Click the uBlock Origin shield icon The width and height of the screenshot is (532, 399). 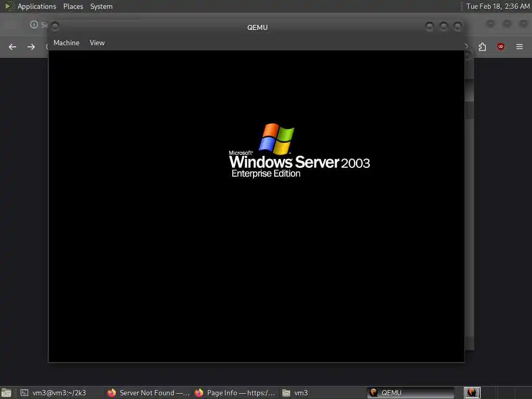[500, 47]
